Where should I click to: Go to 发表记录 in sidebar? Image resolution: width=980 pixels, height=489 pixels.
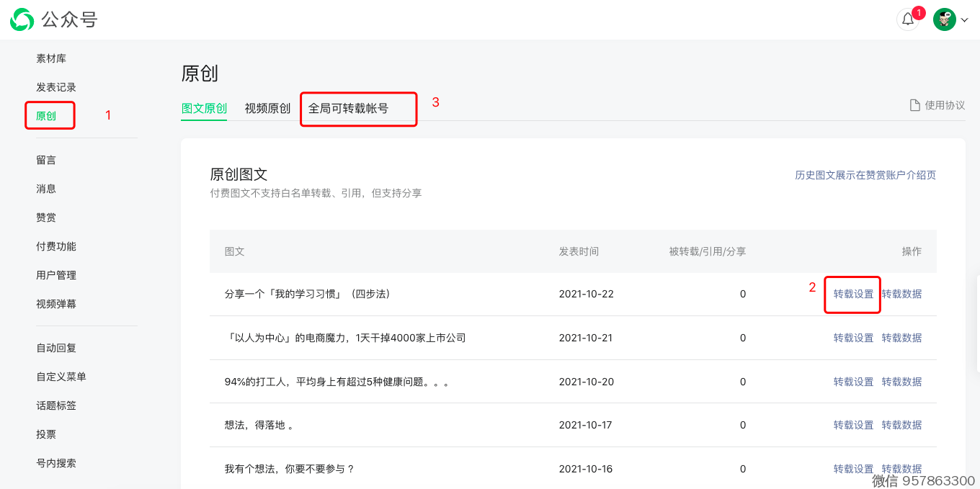pyautogui.click(x=56, y=87)
